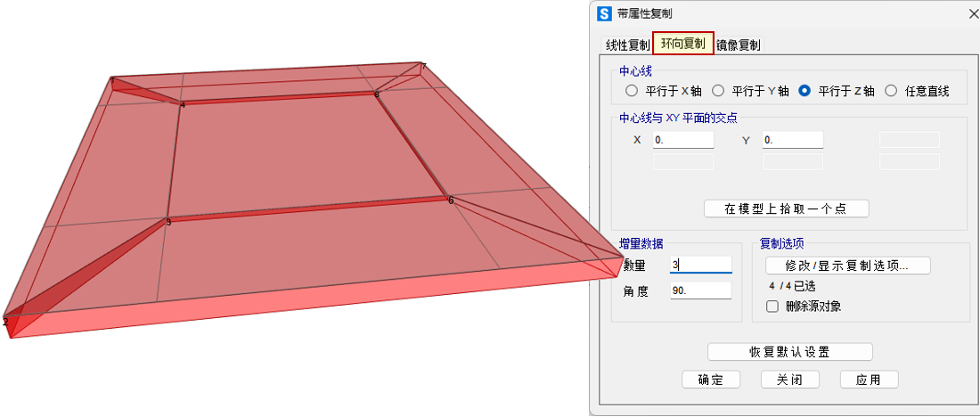This screenshot has height=417, width=980.
Task: Choose 平行于 Y 轴 as center line
Action: [x=718, y=91]
